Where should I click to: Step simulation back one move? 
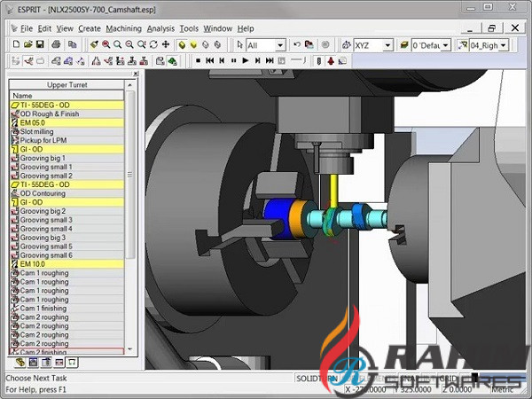pos(222,60)
